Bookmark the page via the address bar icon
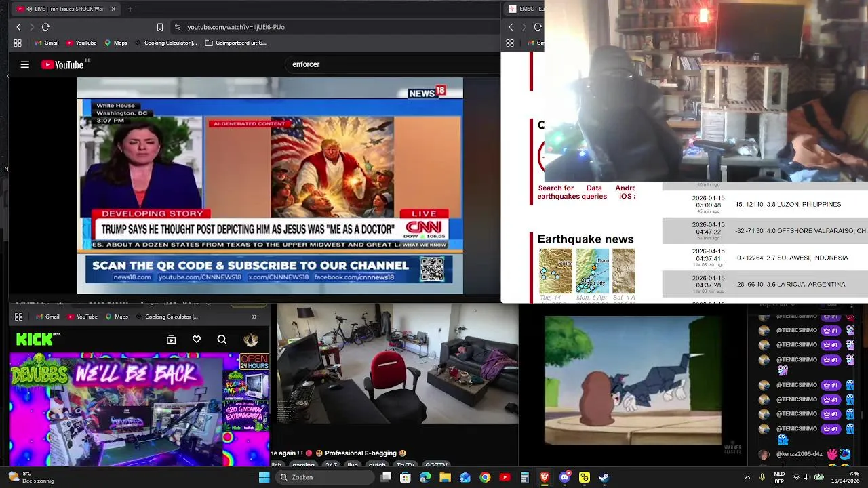Screen dimensions: 868x488 click(160, 27)
